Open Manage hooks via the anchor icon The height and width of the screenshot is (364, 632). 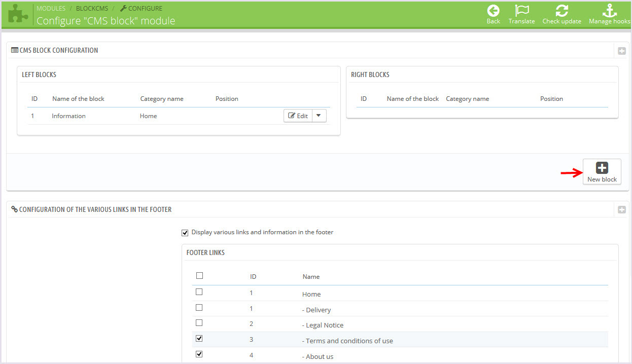pyautogui.click(x=609, y=11)
